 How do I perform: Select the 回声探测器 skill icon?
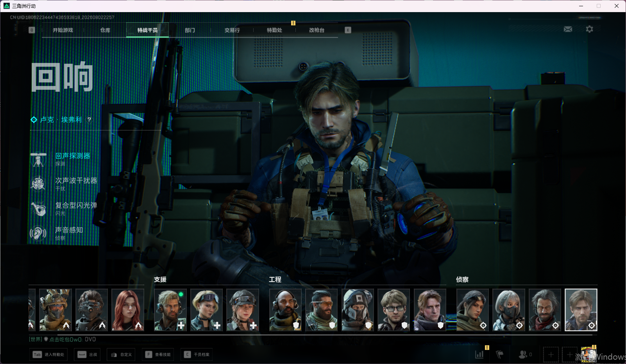pos(38,159)
